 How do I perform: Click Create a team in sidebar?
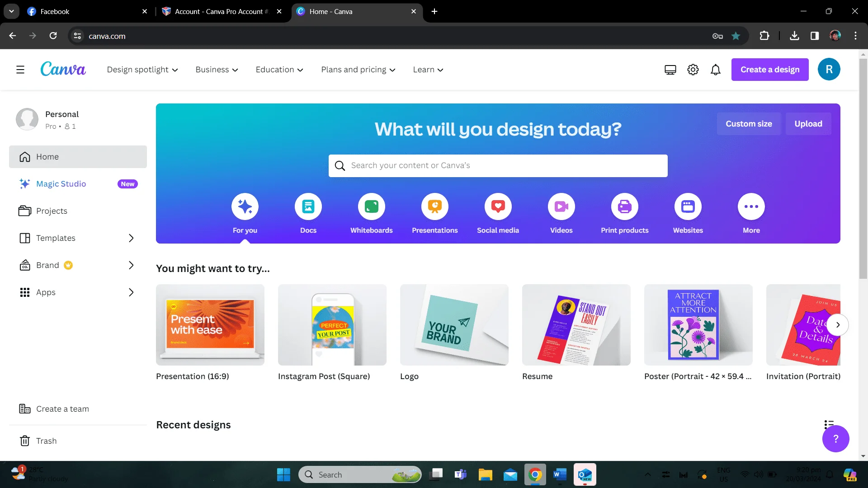pyautogui.click(x=78, y=409)
